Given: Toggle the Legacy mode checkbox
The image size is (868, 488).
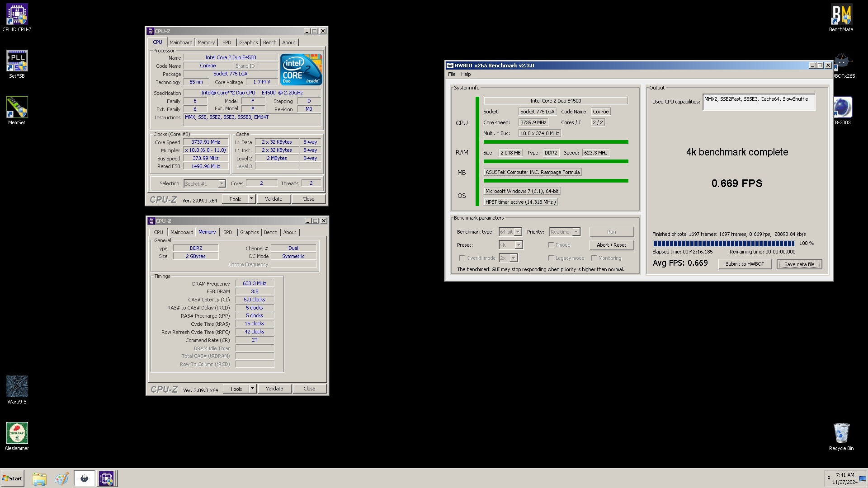Looking at the screenshot, I should [x=551, y=258].
